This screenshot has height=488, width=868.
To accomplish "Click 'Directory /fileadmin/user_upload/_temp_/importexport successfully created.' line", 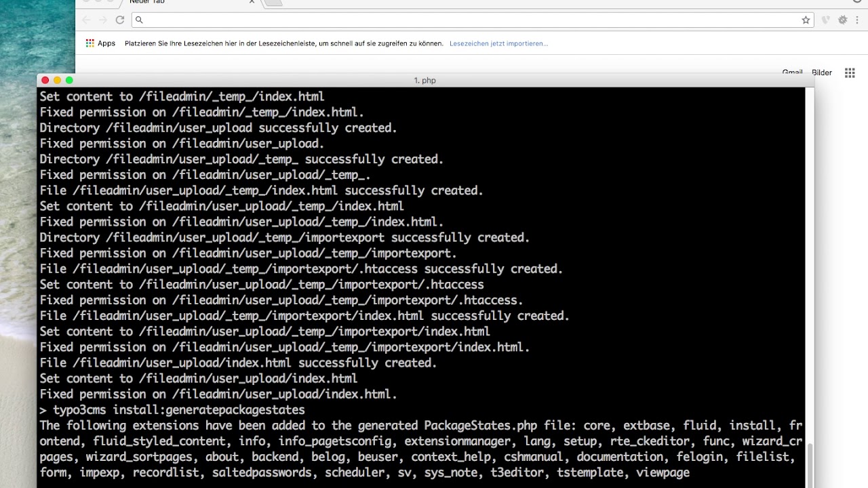I will tap(285, 238).
